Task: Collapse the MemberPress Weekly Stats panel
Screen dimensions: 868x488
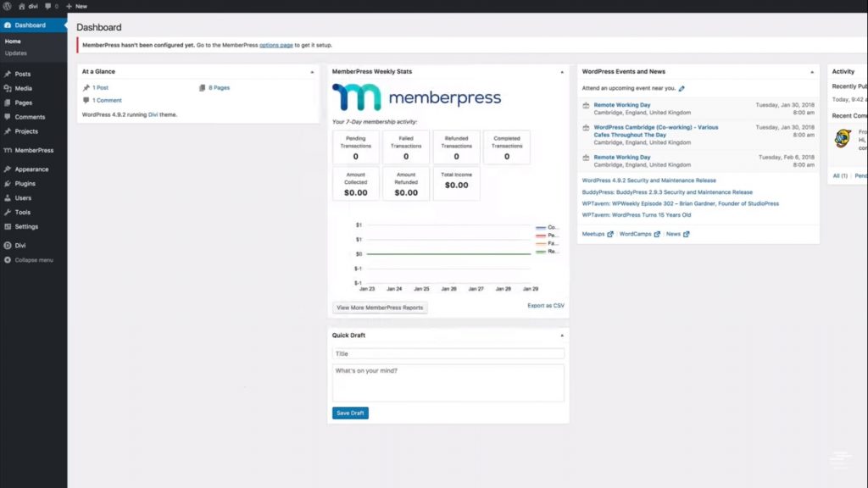Action: tap(562, 72)
